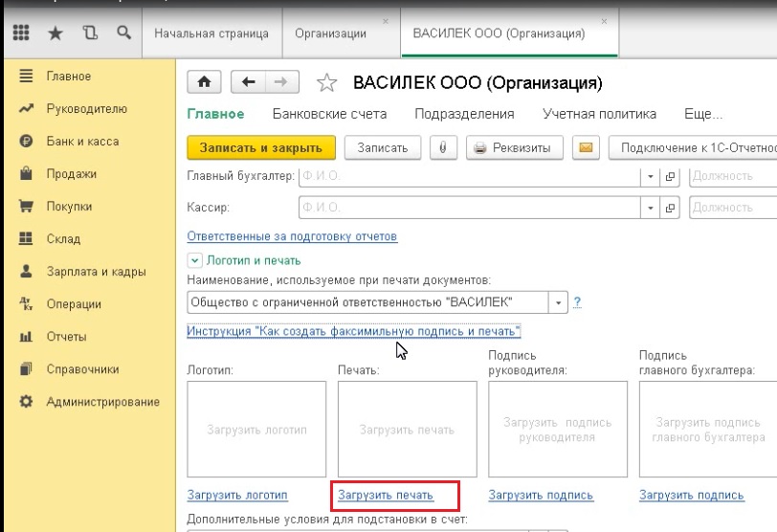This screenshot has width=777, height=532.
Task: Click Загрузить подпись link under главного бухгалтера
Action: [x=692, y=495]
